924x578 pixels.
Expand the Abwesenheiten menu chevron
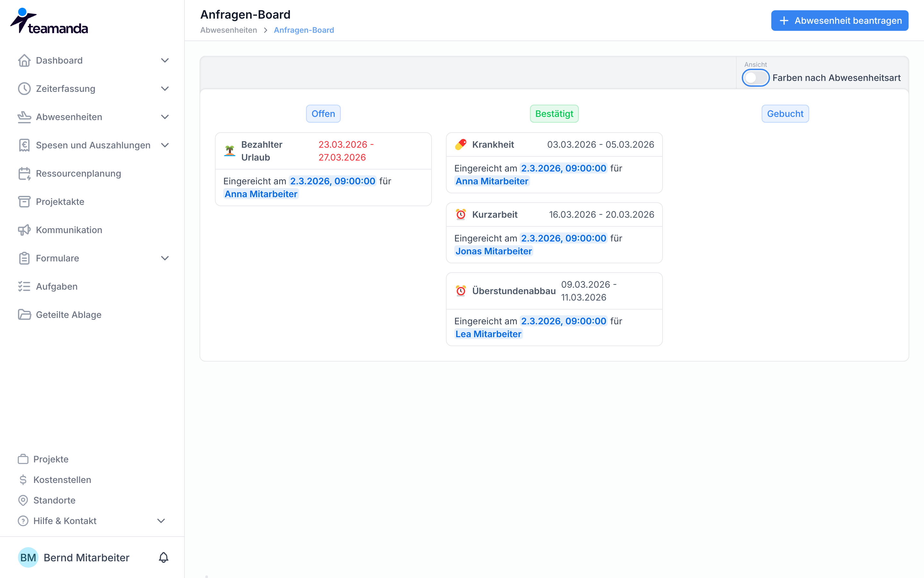pos(165,117)
